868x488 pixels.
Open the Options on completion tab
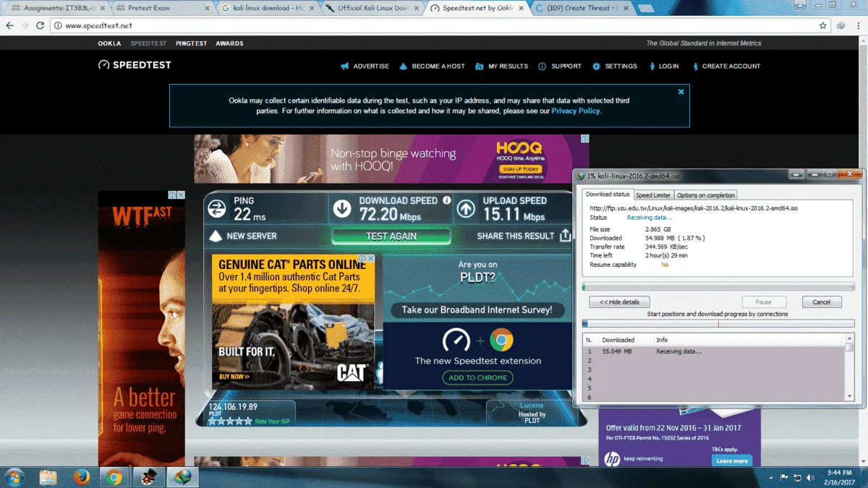pyautogui.click(x=706, y=195)
